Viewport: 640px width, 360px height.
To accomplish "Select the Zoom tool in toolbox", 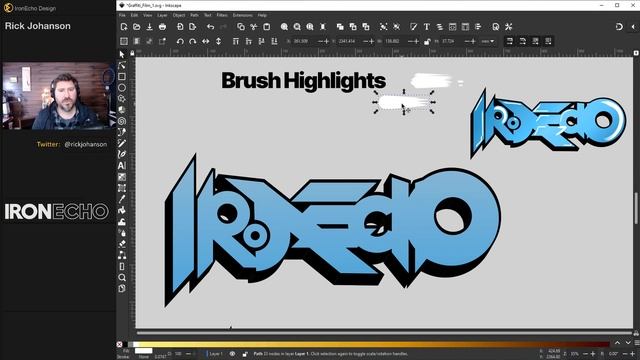I will (x=122, y=278).
